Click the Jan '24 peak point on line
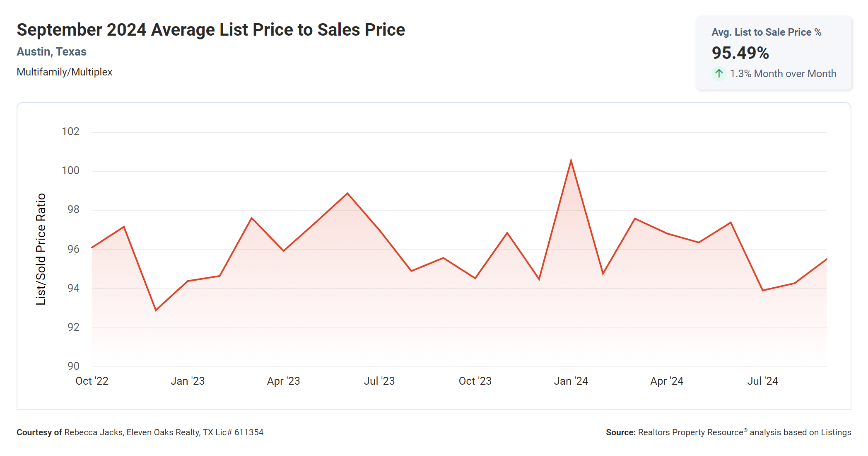Viewport: 868px width, 456px height. [x=571, y=161]
